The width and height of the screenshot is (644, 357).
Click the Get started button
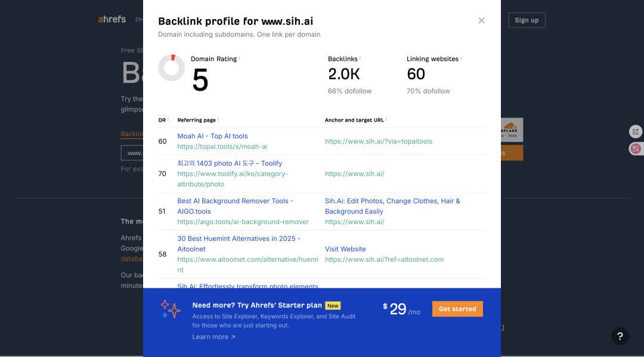point(457,309)
